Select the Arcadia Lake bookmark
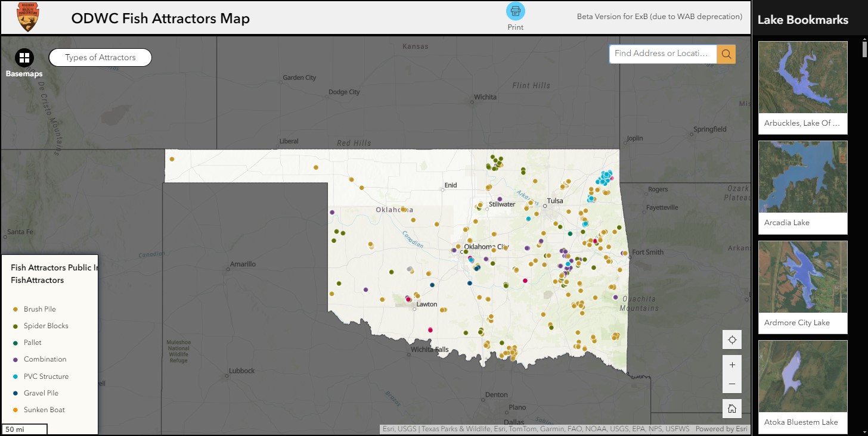The height and width of the screenshot is (436, 868). 802,177
